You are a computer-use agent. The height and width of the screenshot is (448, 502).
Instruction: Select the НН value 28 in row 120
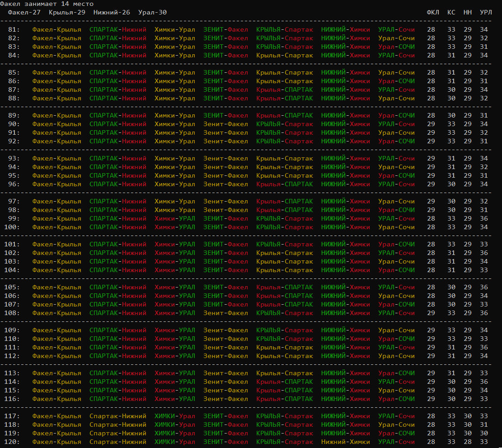[x=468, y=442]
